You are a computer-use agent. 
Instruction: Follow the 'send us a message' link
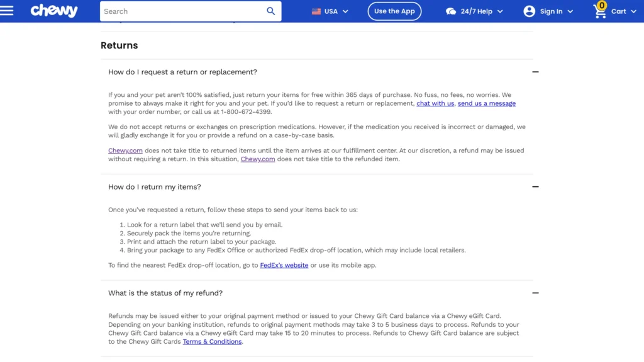[486, 103]
